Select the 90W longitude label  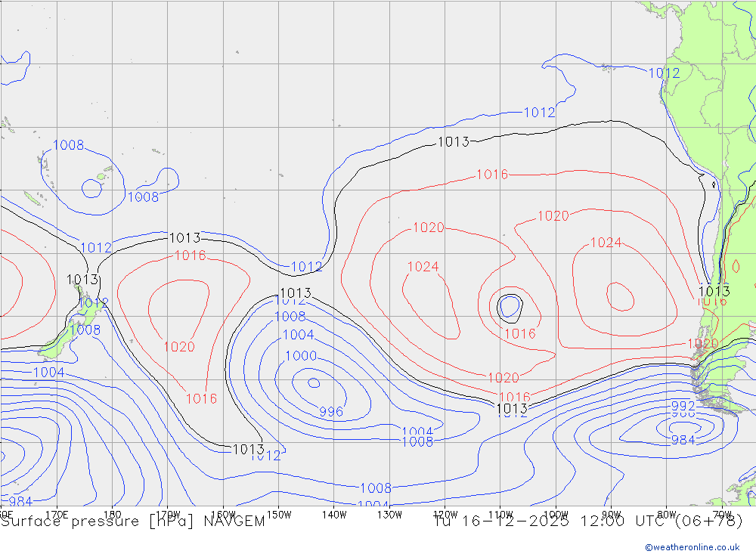pyautogui.click(x=612, y=515)
